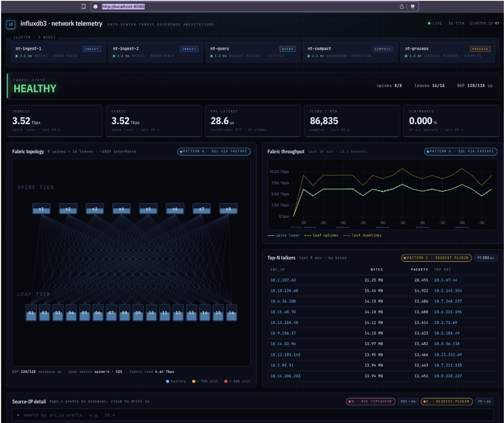Open top destination 10.5.143.154 link
The height and width of the screenshot is (423, 504).
pos(448,291)
